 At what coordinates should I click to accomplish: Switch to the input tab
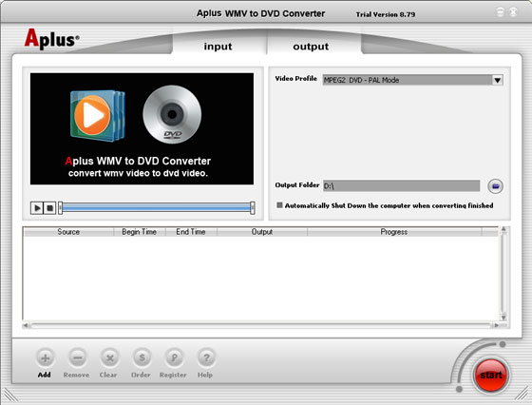click(218, 47)
